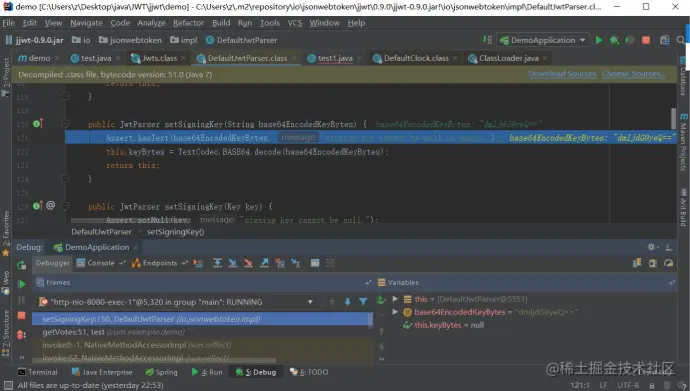690x391 pixels.
Task: Click the override gutter icon on setSigningKey(String) line
Action: click(38, 124)
